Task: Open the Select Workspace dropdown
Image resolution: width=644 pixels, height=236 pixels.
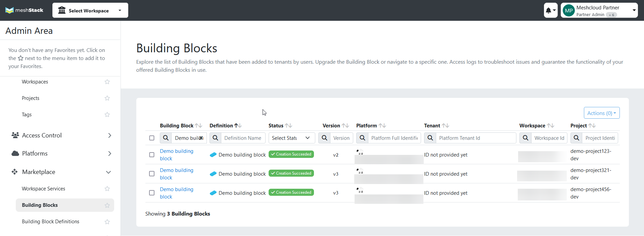Action: click(90, 10)
